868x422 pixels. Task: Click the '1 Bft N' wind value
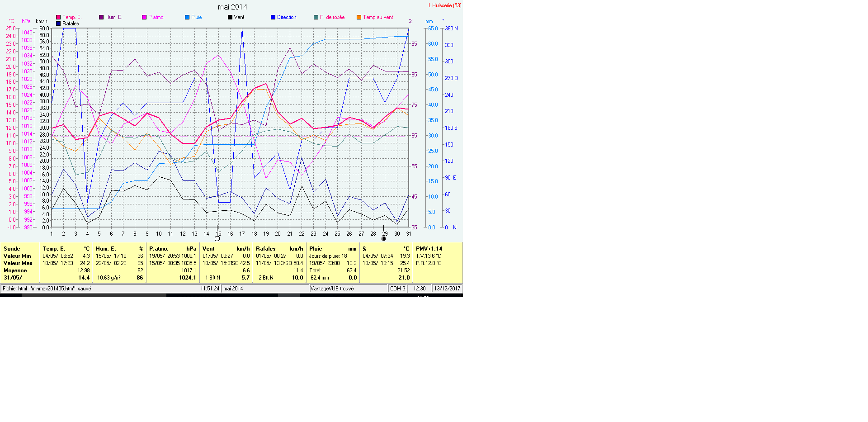pyautogui.click(x=212, y=278)
